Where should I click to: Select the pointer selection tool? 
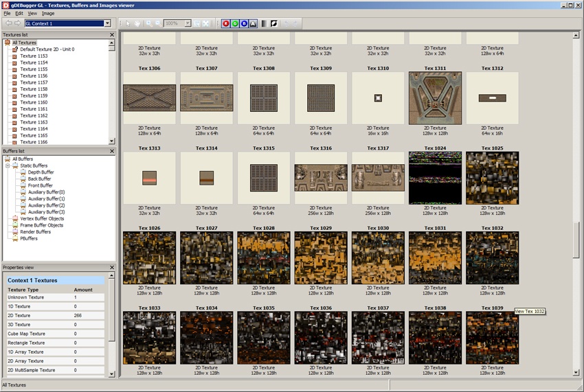click(128, 23)
